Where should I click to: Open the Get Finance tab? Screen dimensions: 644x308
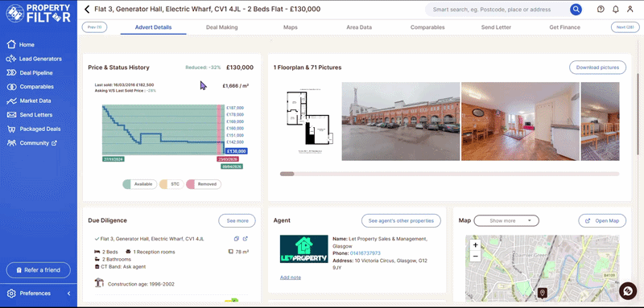click(x=565, y=27)
